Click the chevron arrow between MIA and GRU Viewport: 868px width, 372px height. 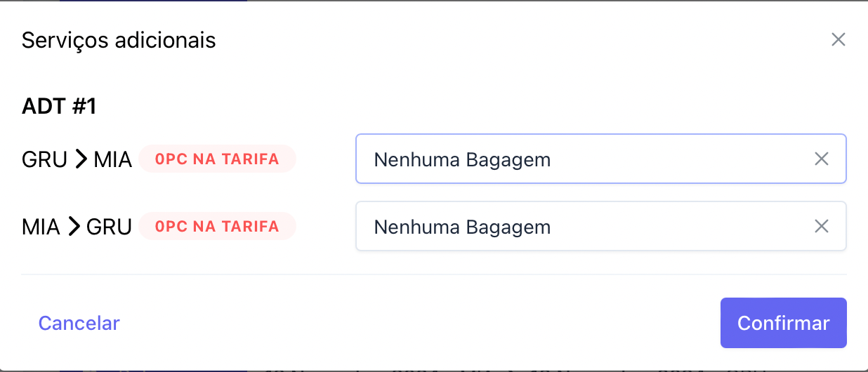tap(74, 227)
